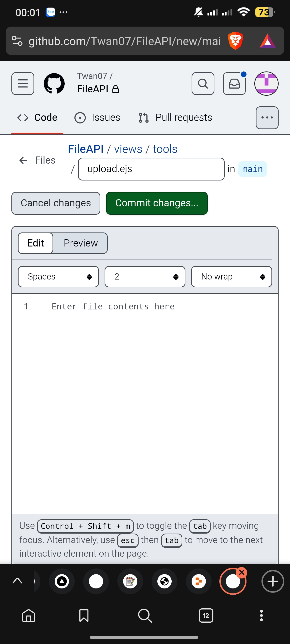Open the views folder breadcrumb link
The image size is (290, 644).
pyautogui.click(x=128, y=149)
